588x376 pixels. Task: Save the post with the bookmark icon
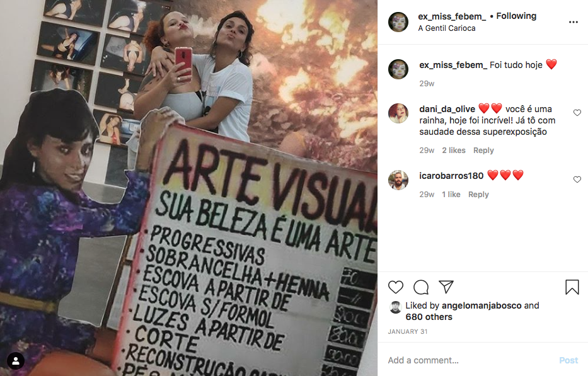(x=572, y=287)
